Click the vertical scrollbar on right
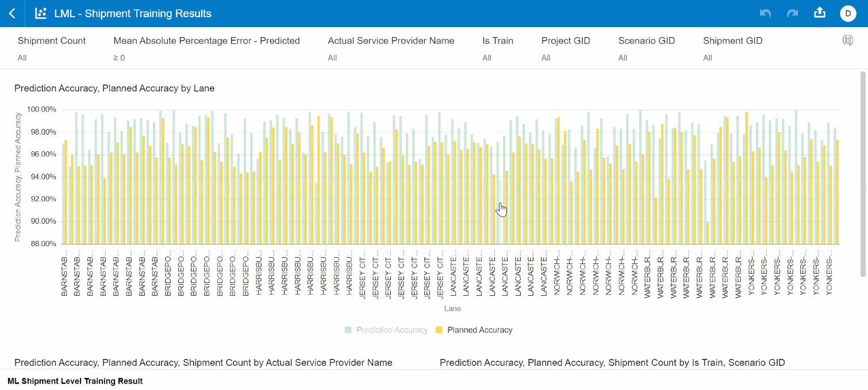Image resolution: width=868 pixels, height=390 pixels. pos(862,144)
